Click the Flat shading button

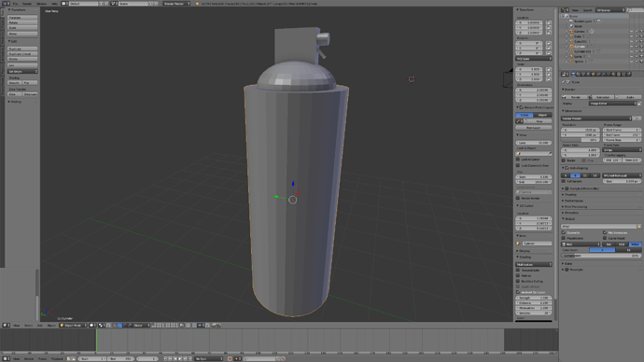tap(30, 82)
